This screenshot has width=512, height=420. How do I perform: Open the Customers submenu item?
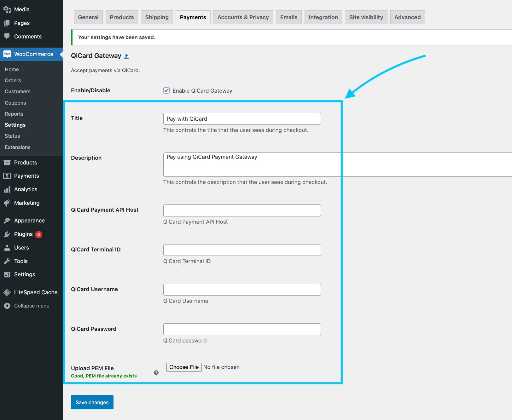pos(18,91)
